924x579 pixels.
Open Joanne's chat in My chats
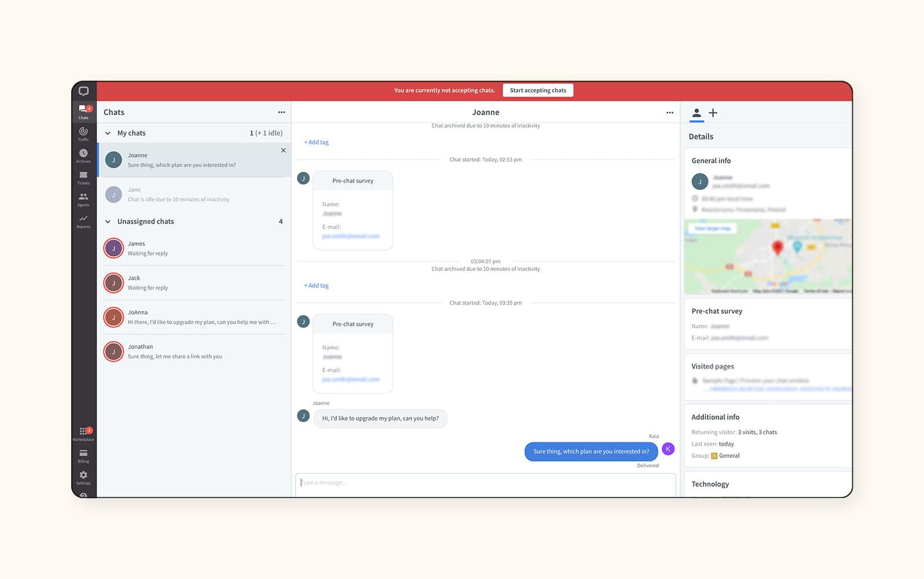pos(195,160)
